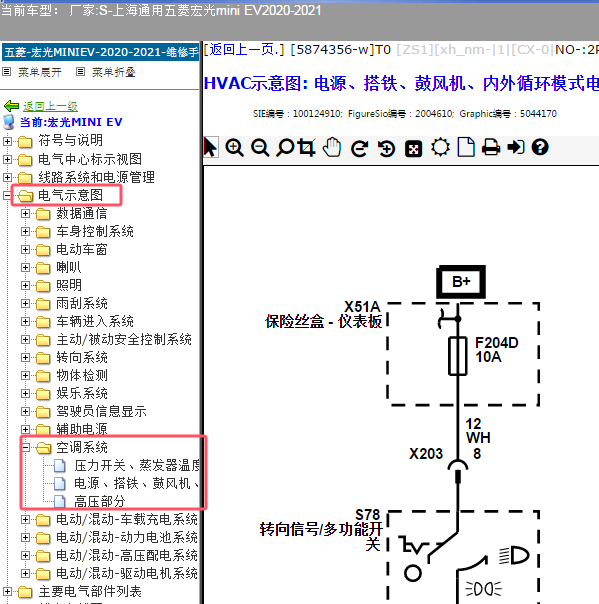This screenshot has height=604, width=599.
Task: Click the folder icon of 电气中心标示视图
Action: pyautogui.click(x=25, y=160)
